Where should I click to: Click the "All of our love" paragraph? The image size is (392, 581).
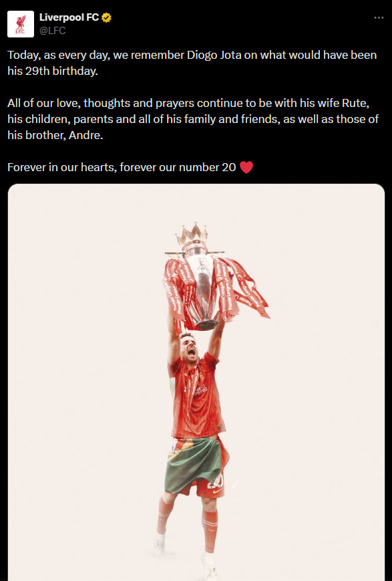click(193, 119)
